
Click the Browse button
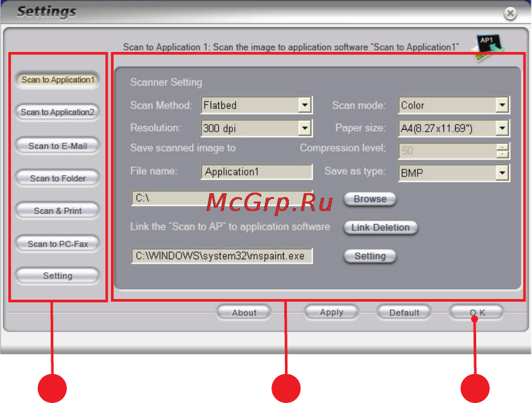[370, 199]
